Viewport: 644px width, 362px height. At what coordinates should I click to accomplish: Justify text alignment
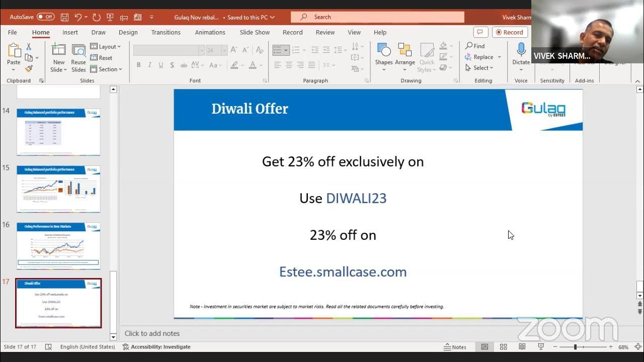tap(312, 65)
